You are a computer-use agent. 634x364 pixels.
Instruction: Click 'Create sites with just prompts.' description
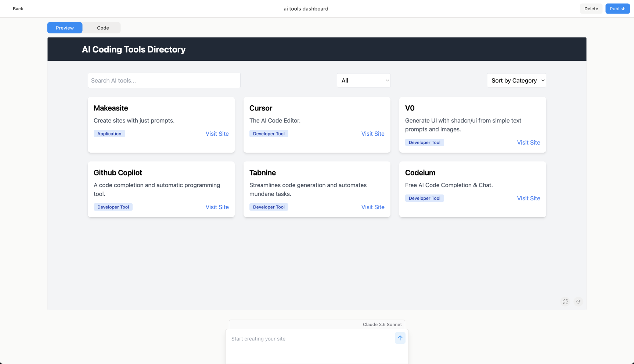pyautogui.click(x=134, y=120)
